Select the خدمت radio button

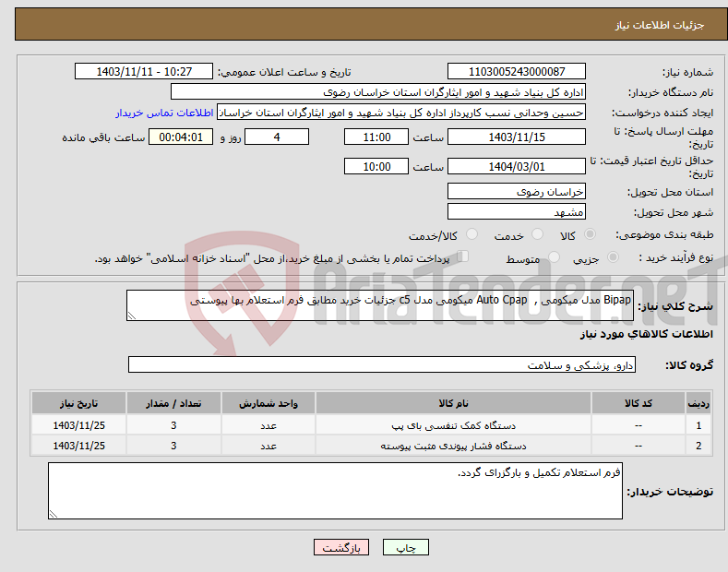537,234
